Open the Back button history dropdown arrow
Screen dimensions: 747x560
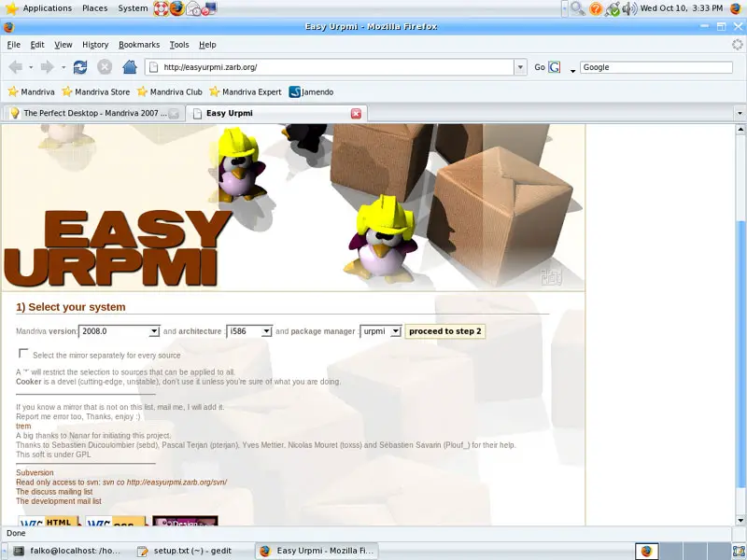[x=31, y=67]
